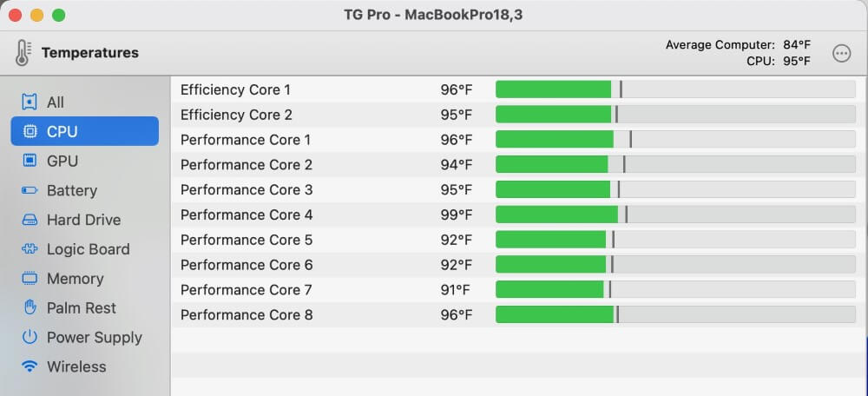Click the Wireless wifi icon
868x396 pixels.
click(x=30, y=366)
